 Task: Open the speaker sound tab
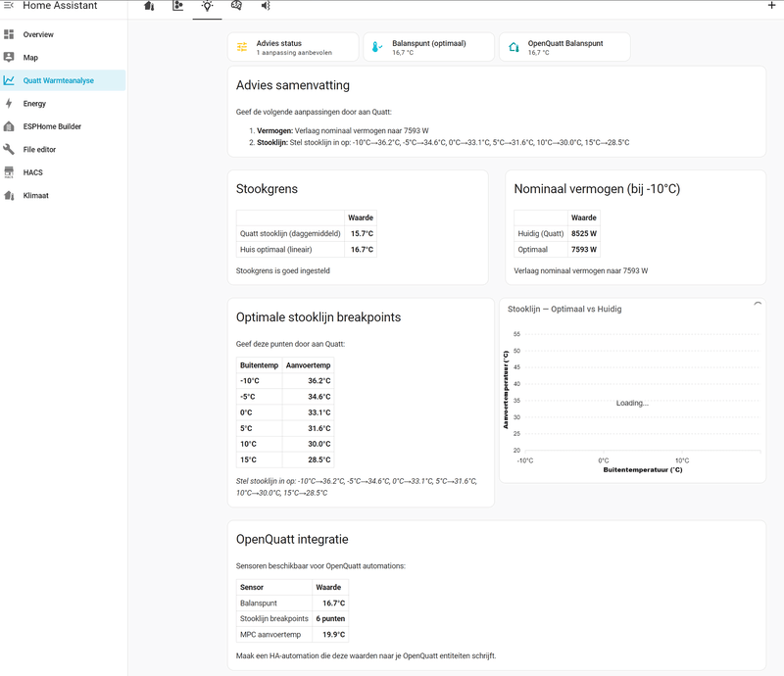coord(266,6)
